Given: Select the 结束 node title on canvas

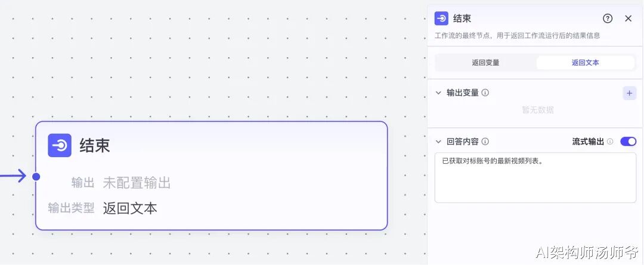Looking at the screenshot, I should point(95,146).
